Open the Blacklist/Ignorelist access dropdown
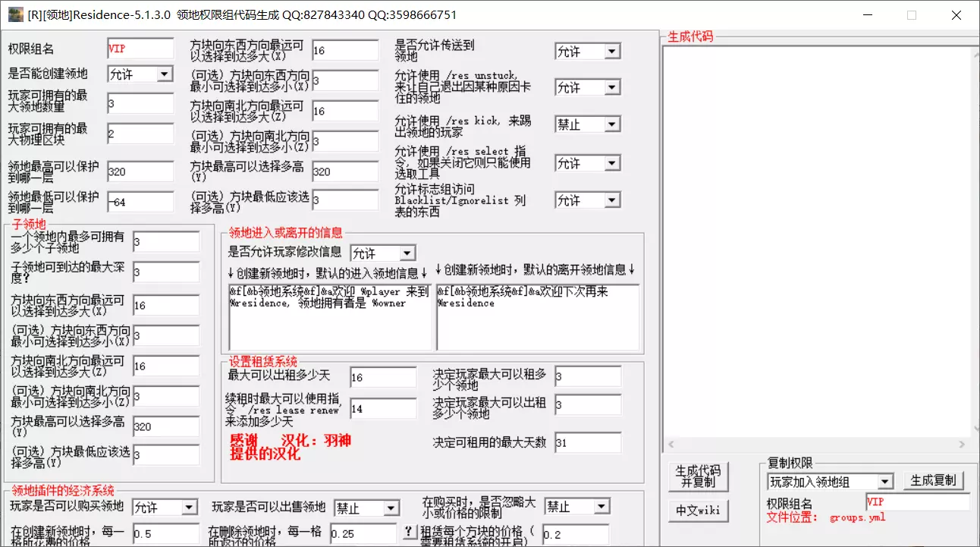The image size is (980, 547). click(x=588, y=201)
